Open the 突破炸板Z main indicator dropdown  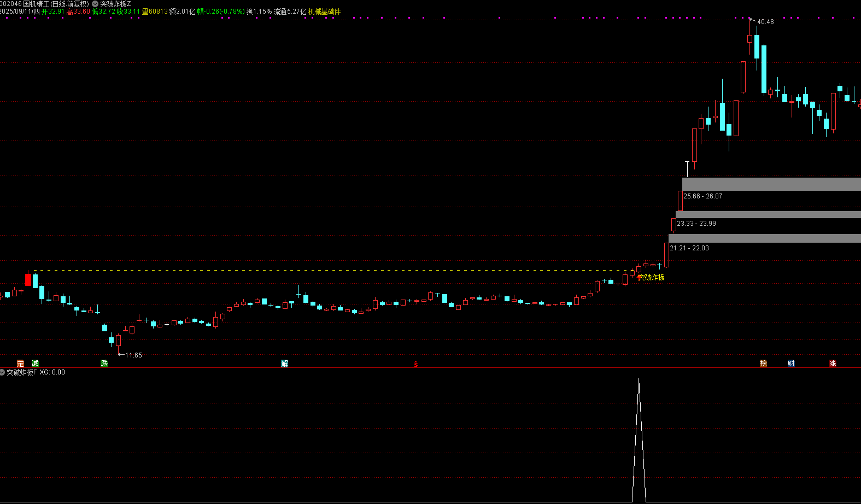(95, 4)
